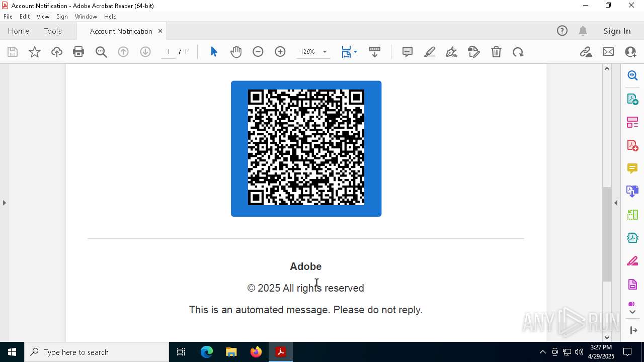Enable scrolling mode keyboard icon
Image resolution: width=644 pixels, height=362 pixels.
[x=375, y=52]
